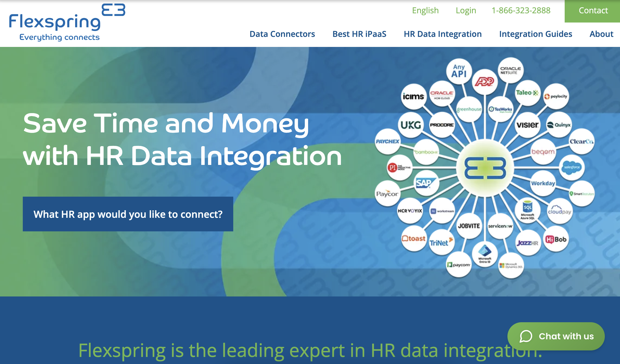The width and height of the screenshot is (620, 364).
Task: Select the Toast logo bubble
Action: tap(414, 239)
